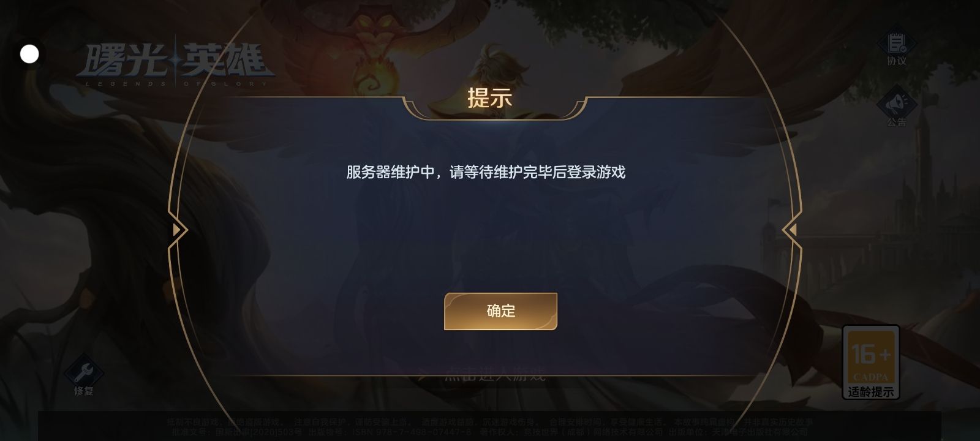The height and width of the screenshot is (441, 980).
Task: Click the dialog's right arrow ornament
Action: tap(792, 230)
